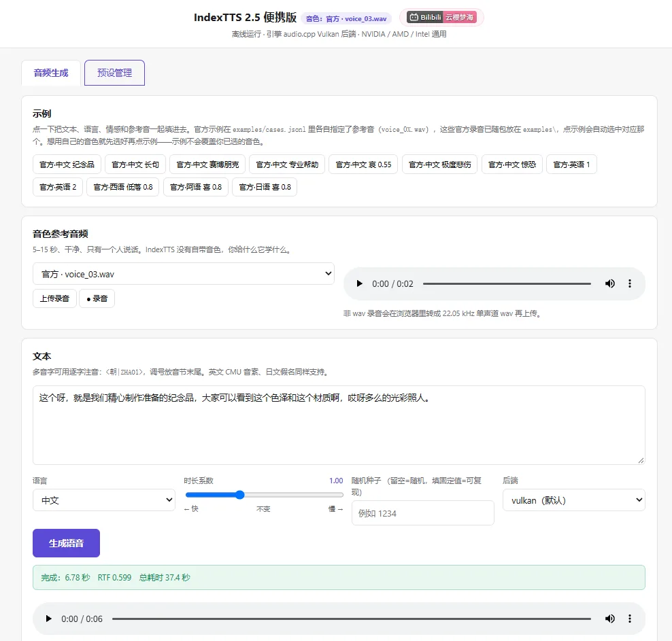
Task: Click into the synthesis text area
Action: pyautogui.click(x=339, y=426)
